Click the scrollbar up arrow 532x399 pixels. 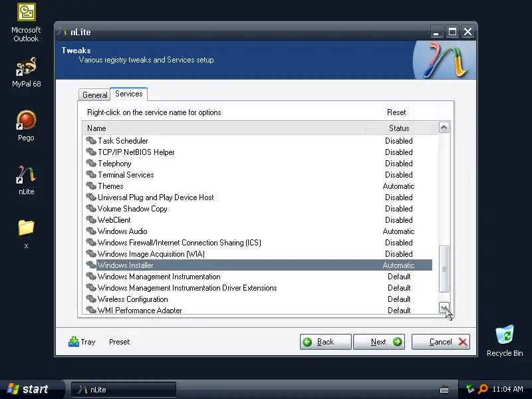click(444, 128)
